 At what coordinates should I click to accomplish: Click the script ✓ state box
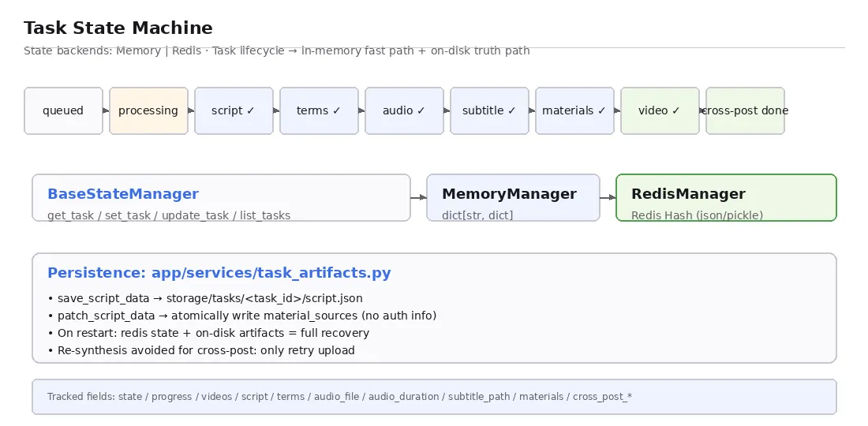234,110
